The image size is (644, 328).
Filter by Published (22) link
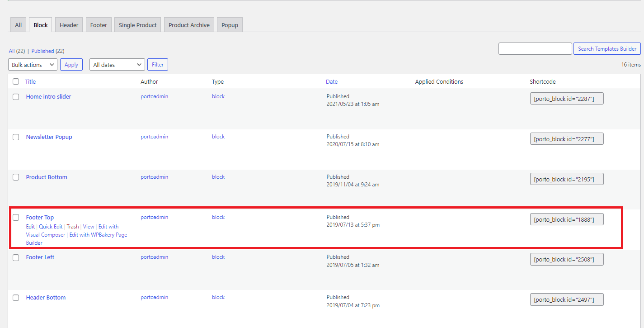pyautogui.click(x=48, y=51)
